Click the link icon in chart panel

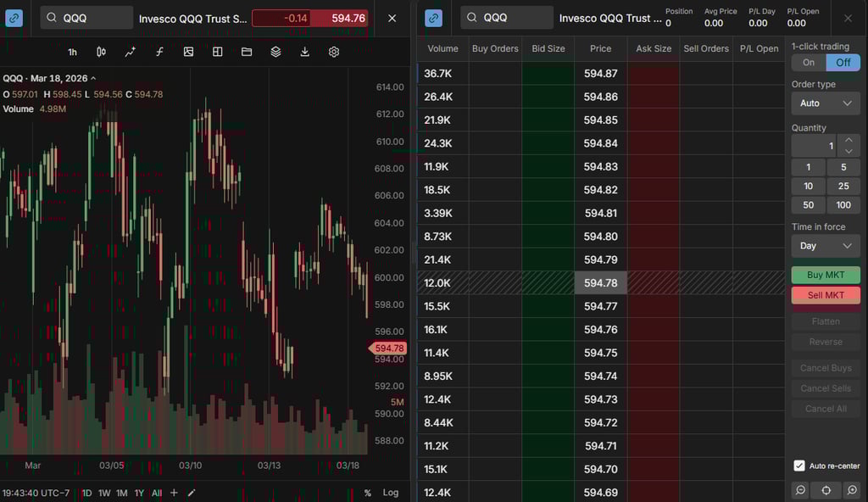pos(14,19)
